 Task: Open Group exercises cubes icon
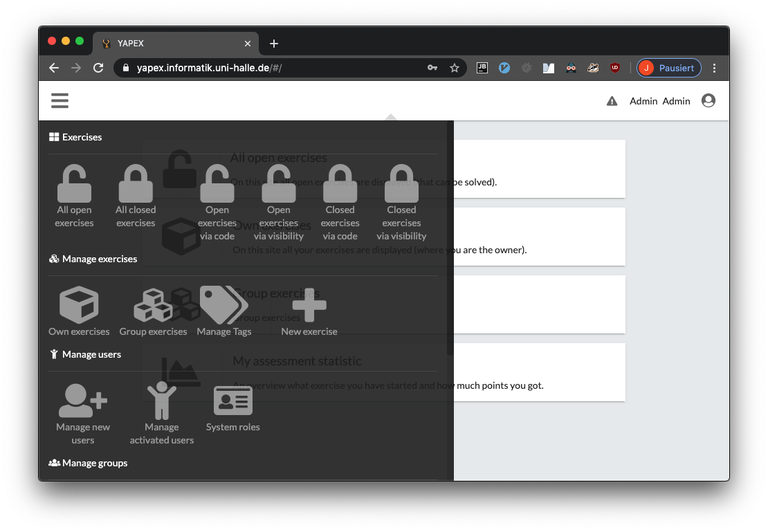[153, 305]
